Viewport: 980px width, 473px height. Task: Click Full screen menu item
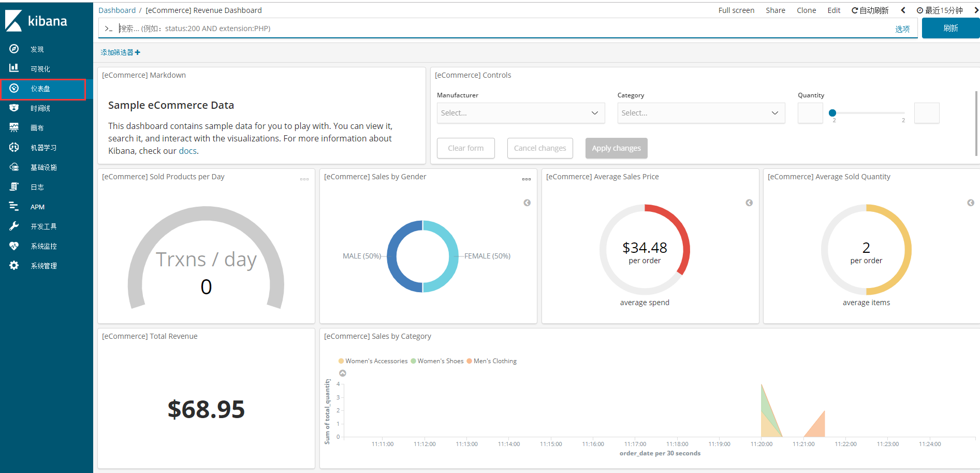pos(736,10)
